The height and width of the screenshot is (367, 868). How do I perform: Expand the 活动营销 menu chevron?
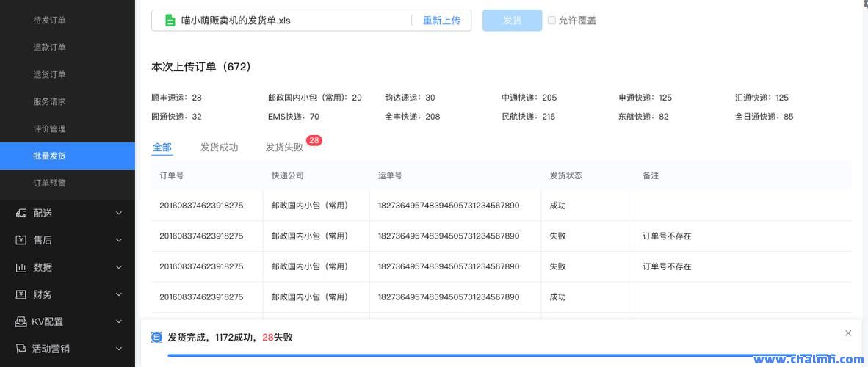click(118, 349)
